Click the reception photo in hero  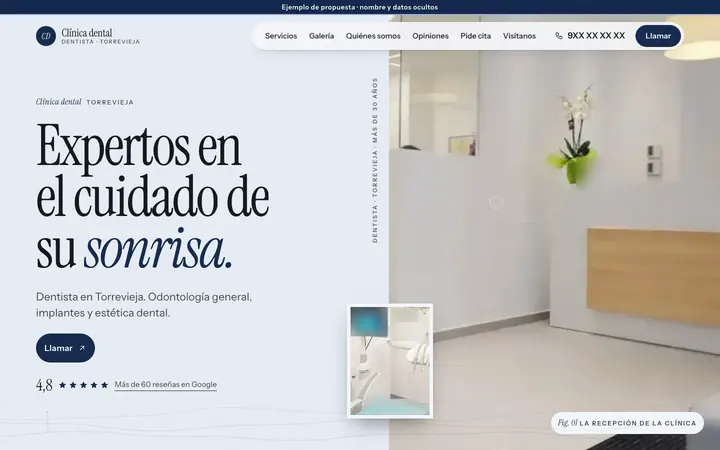(554, 230)
